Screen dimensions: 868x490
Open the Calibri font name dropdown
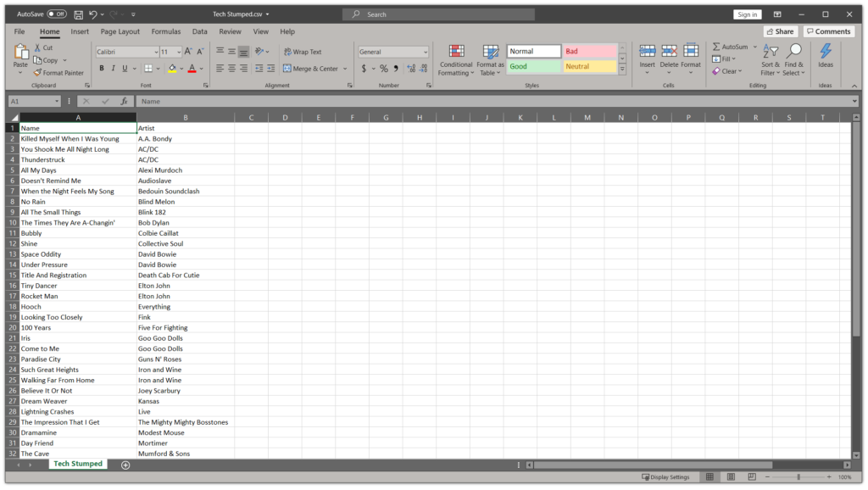click(156, 52)
